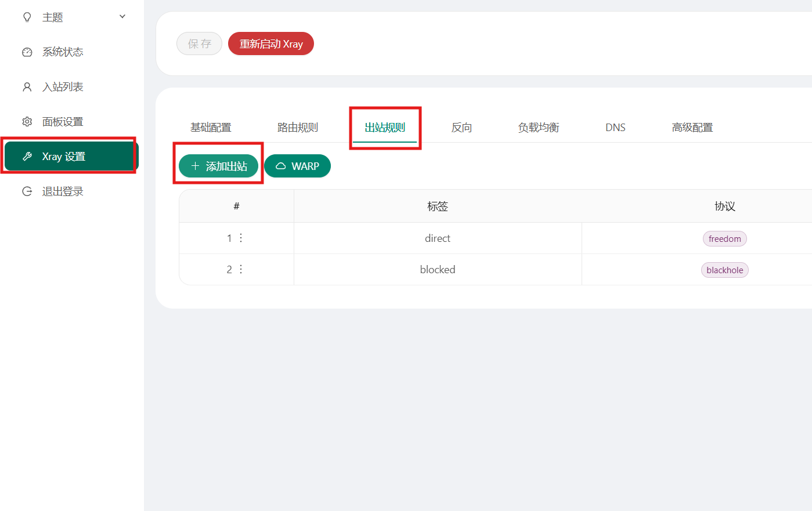Open the action menu for direct outbound
812x511 pixels.
(240, 238)
